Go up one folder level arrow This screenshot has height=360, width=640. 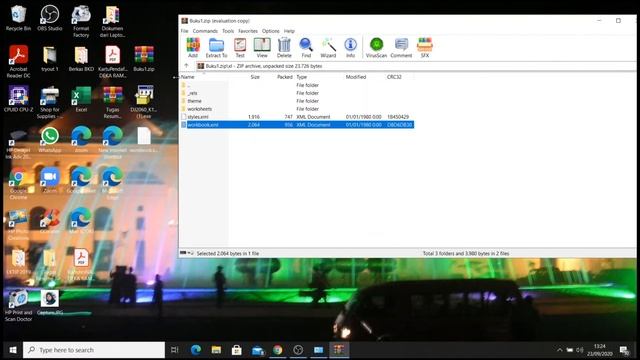(187, 66)
